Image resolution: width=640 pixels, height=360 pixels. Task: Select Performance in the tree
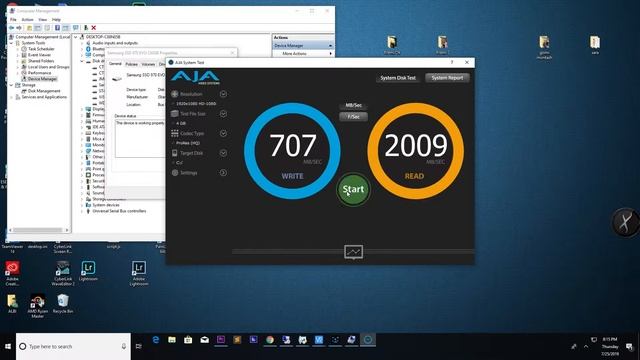[x=39, y=73]
